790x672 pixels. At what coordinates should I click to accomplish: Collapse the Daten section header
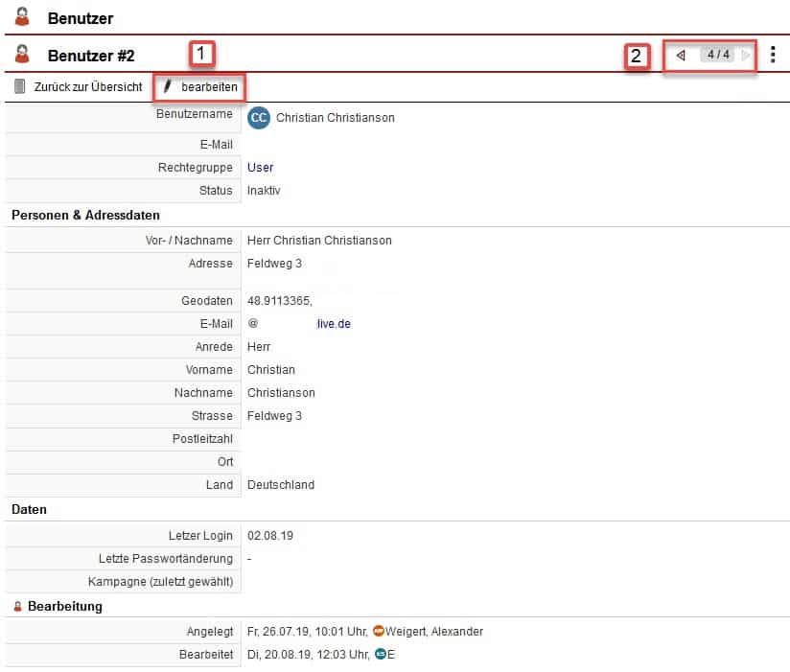29,510
